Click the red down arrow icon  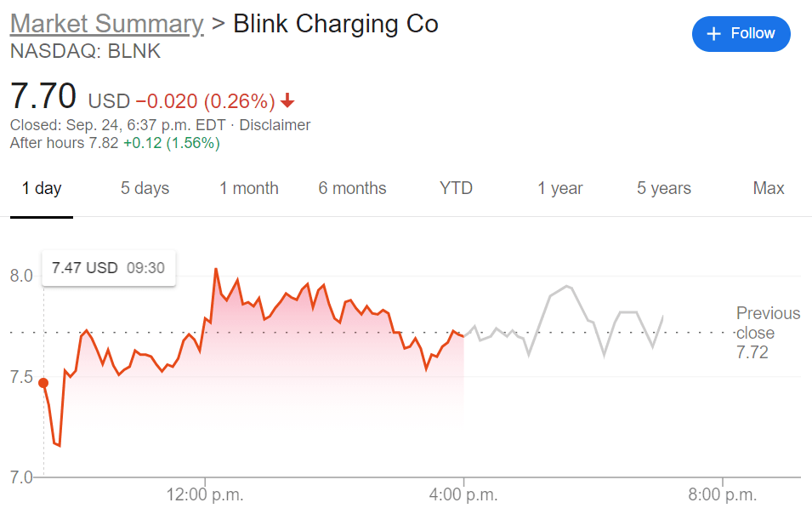click(287, 101)
